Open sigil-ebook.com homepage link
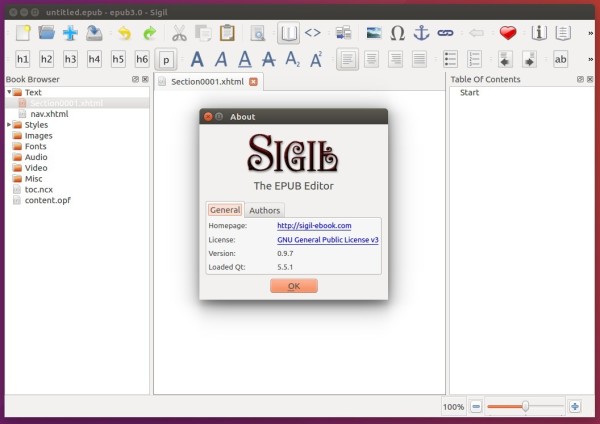The width and height of the screenshot is (600, 424). [x=314, y=226]
